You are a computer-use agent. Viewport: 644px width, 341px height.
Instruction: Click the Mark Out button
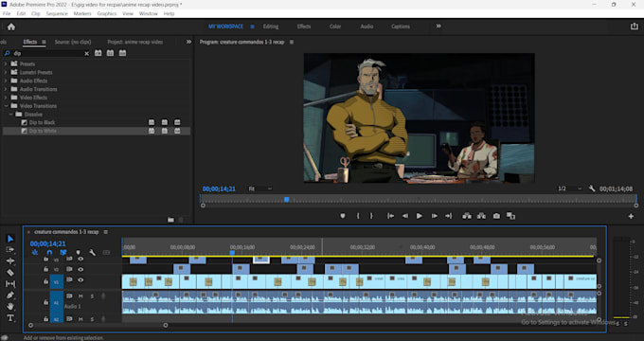[x=371, y=216]
